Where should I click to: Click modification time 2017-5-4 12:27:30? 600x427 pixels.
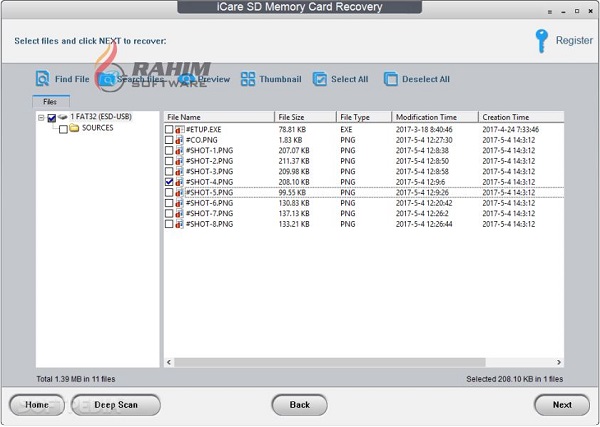424,140
